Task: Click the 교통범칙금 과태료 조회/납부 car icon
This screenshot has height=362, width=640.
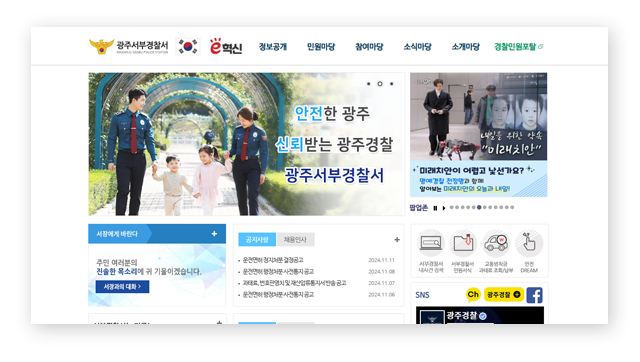Action: point(496,244)
